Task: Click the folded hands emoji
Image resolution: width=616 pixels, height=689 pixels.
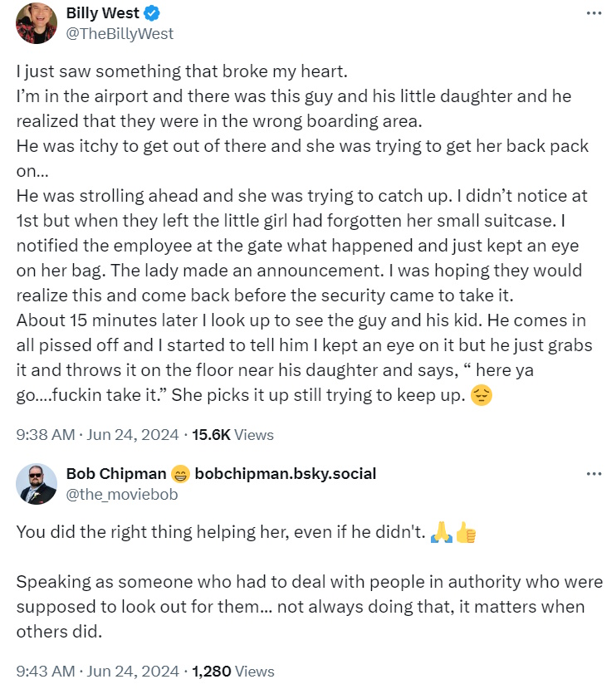Action: pos(440,536)
